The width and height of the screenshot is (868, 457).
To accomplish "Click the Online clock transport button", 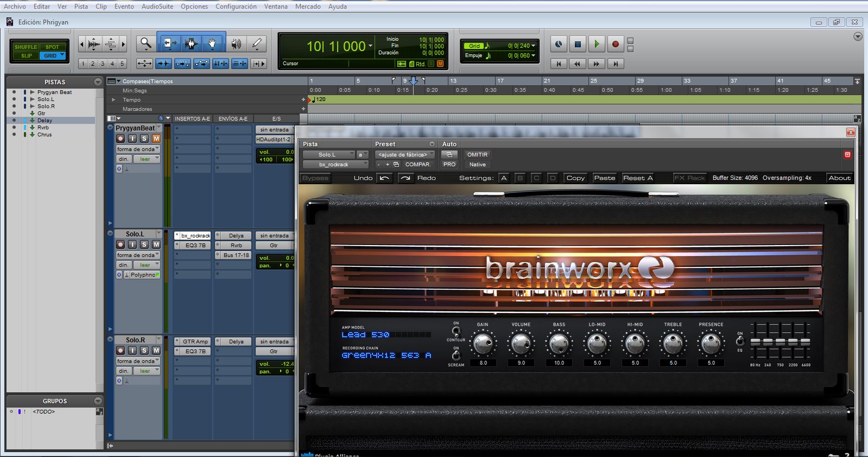I will (x=559, y=44).
